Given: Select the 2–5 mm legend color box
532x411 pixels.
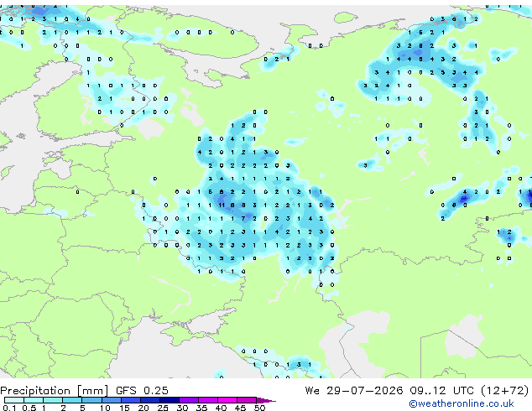Looking at the screenshot, I should (72, 400).
